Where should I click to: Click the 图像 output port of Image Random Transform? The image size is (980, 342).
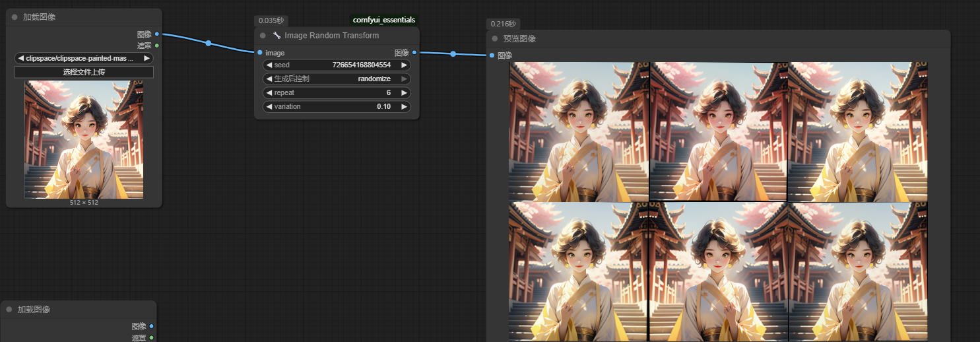point(414,52)
